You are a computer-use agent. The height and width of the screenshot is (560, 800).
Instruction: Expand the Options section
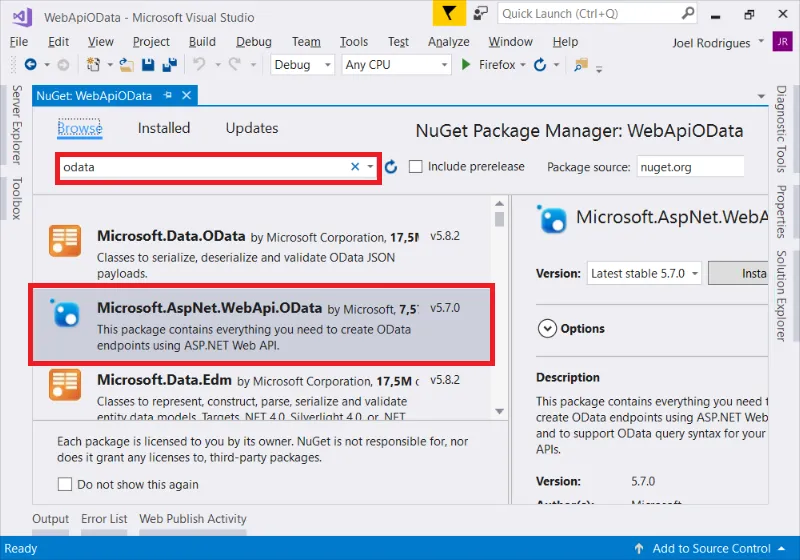click(547, 328)
